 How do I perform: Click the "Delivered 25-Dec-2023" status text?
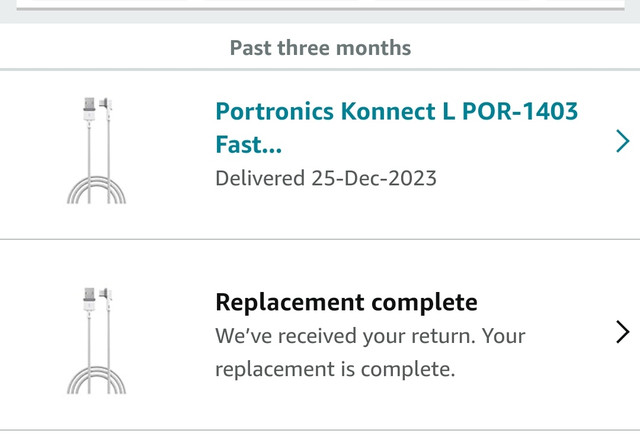pyautogui.click(x=326, y=179)
